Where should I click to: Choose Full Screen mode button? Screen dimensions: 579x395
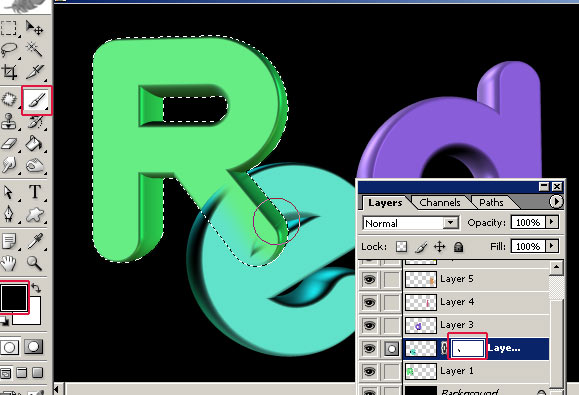click(38, 373)
